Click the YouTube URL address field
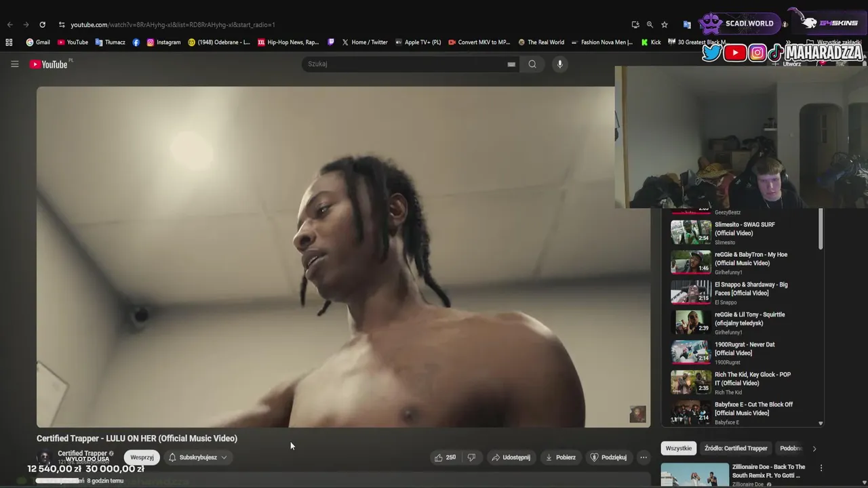868x488 pixels. [x=173, y=24]
